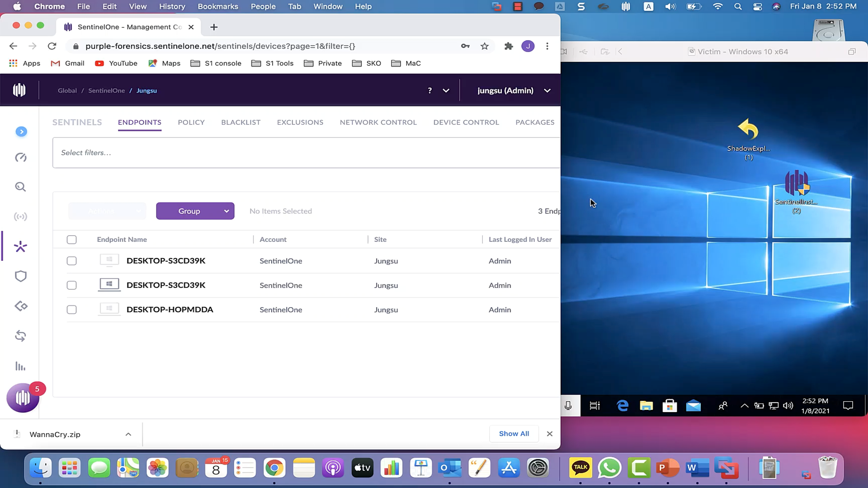The height and width of the screenshot is (488, 868).
Task: Launch the ShadowExplorer desktop shortcut
Action: 748,130
